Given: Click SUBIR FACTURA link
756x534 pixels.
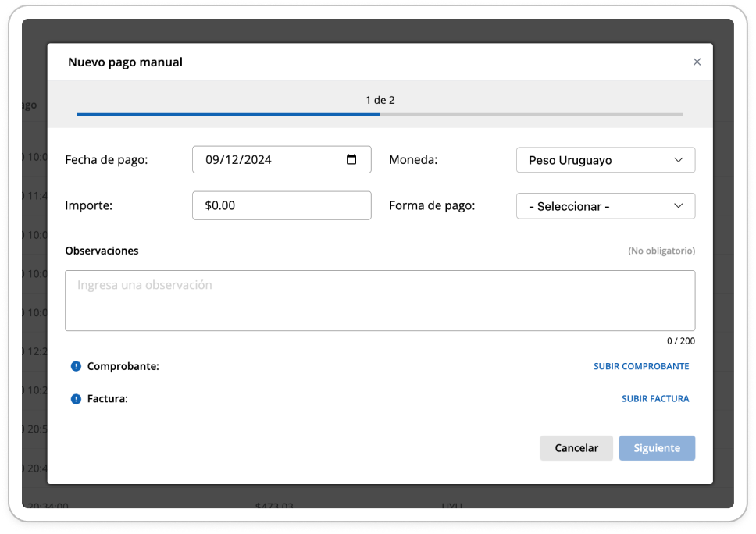Looking at the screenshot, I should (x=655, y=399).
